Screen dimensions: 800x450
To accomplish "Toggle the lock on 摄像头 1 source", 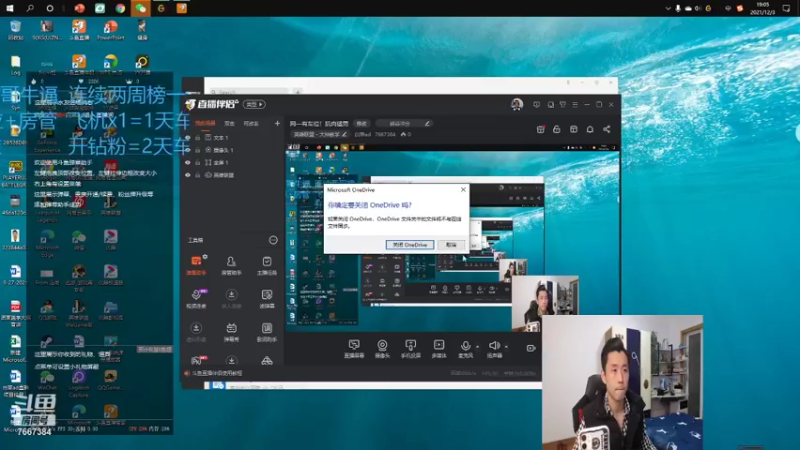I will [197, 150].
